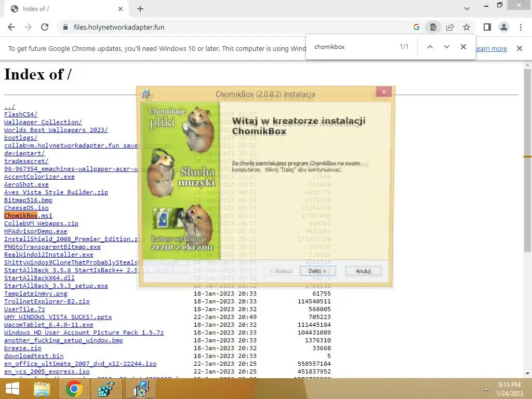Download StartAllBackX64.dll
Screen dimensions: 532x399
(39, 278)
